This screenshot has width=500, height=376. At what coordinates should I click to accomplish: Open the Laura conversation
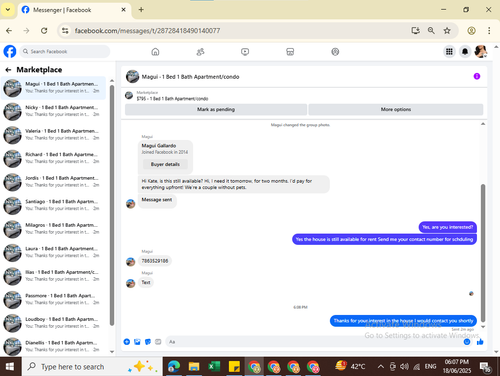pos(53,252)
